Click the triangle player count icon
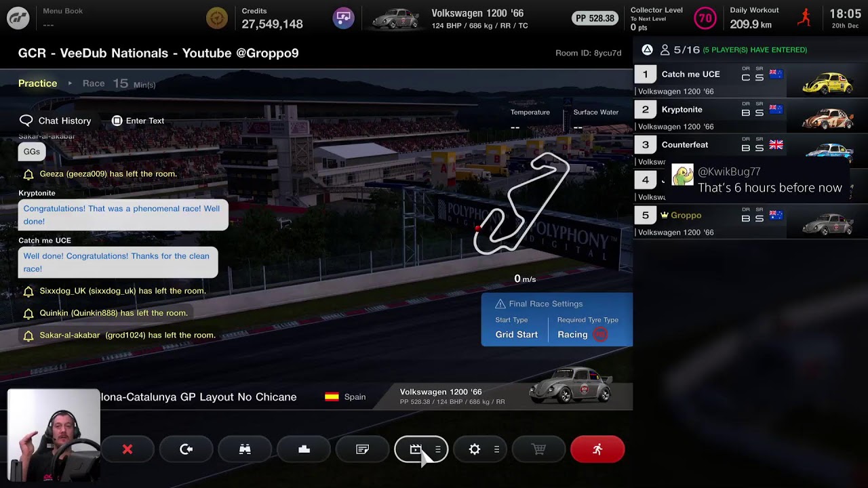The image size is (868, 488). 647,49
